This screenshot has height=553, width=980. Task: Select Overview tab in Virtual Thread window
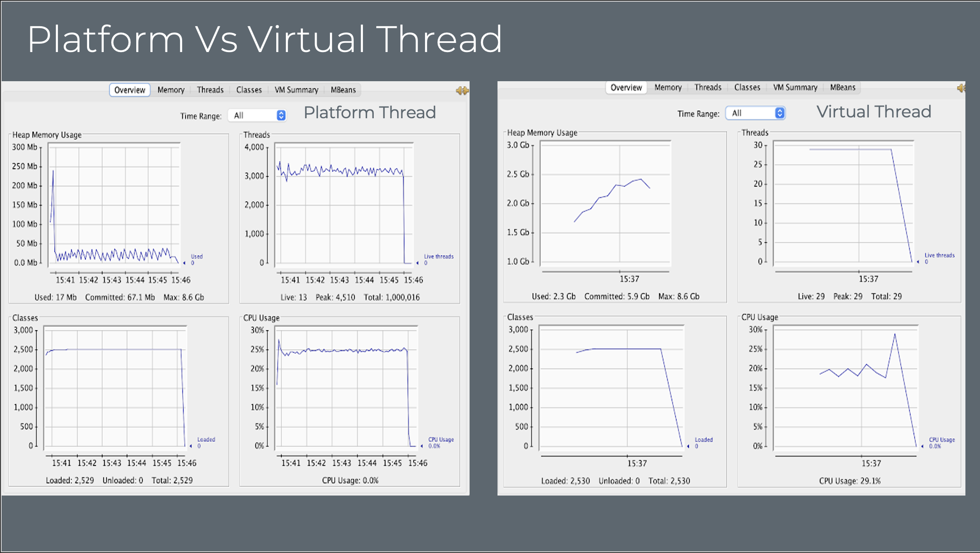(x=626, y=87)
